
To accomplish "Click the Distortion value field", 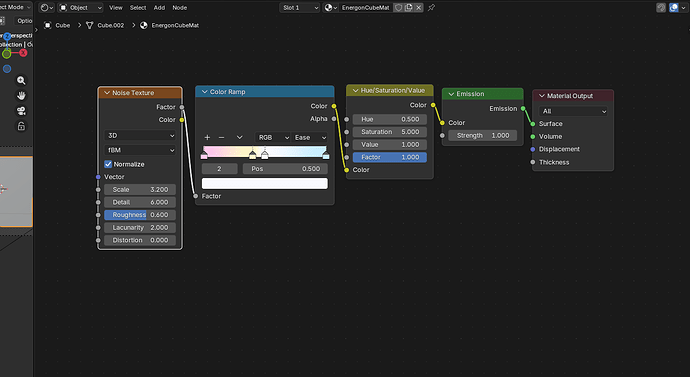I will [140, 241].
